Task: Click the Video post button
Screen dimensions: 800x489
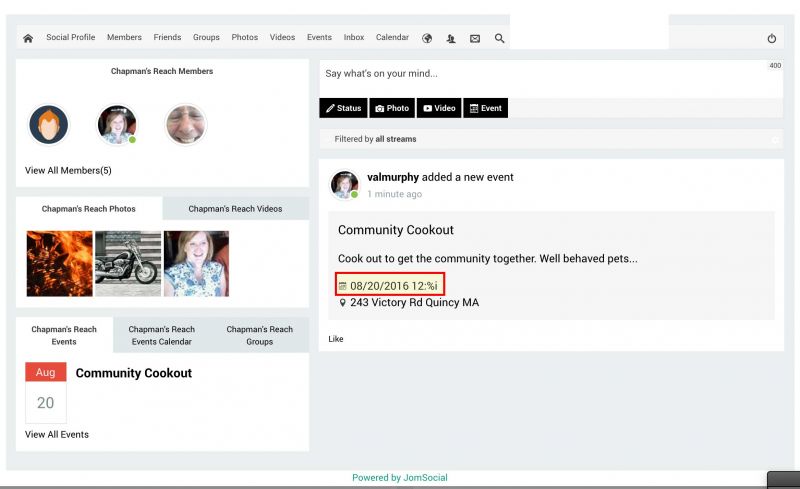Action: pos(439,108)
